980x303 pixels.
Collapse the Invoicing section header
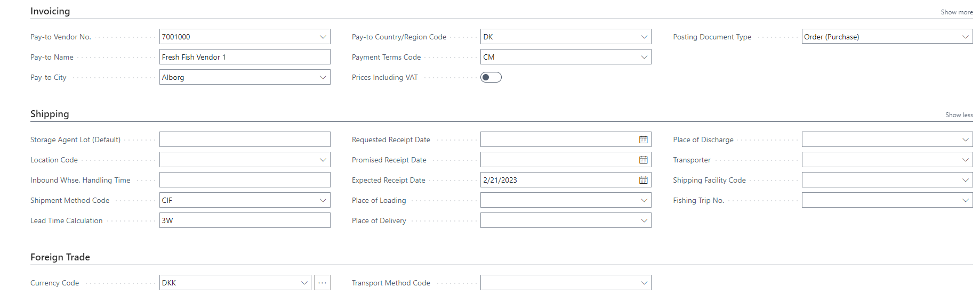(x=50, y=11)
